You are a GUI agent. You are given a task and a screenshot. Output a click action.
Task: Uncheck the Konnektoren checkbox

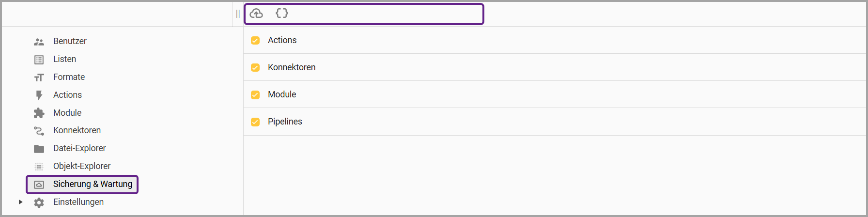(255, 68)
